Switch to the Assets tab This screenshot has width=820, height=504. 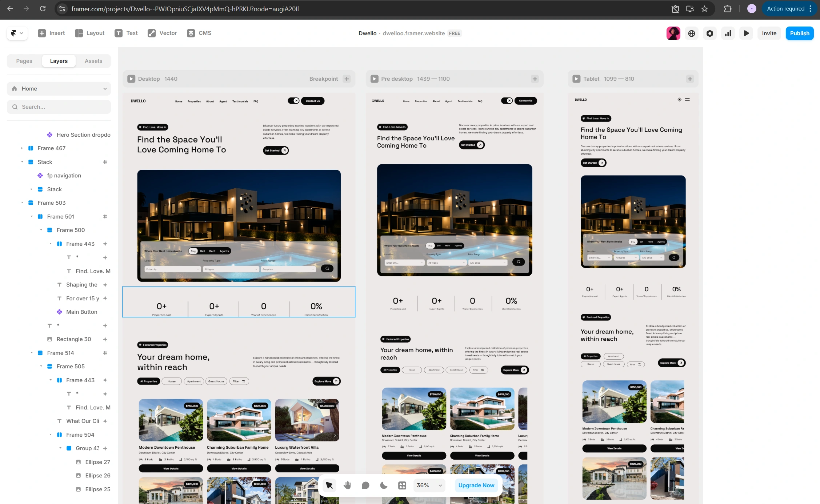point(93,61)
